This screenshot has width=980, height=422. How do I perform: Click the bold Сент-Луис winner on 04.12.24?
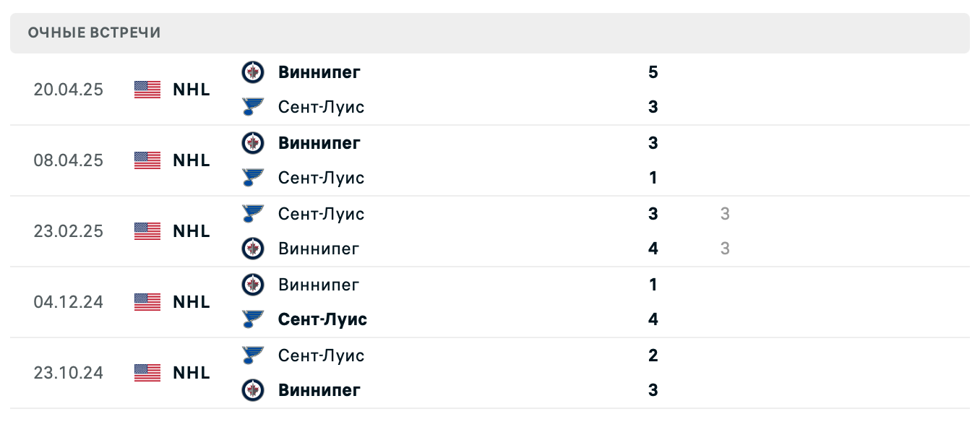(322, 319)
